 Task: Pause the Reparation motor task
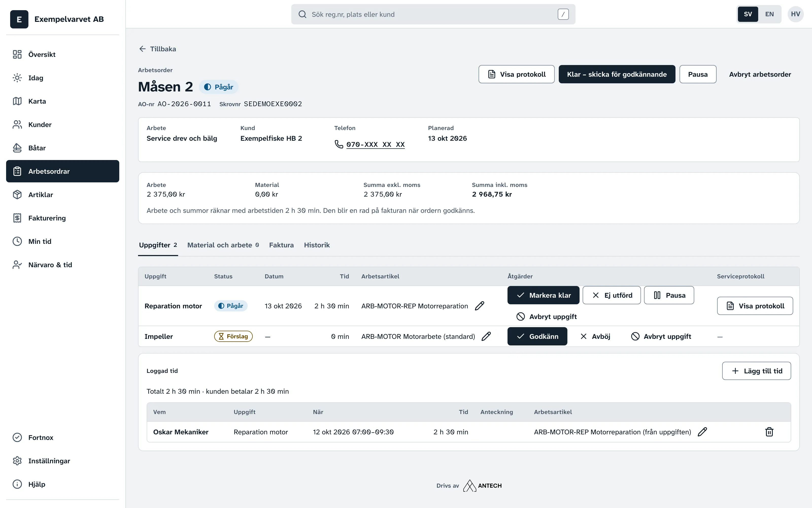coord(669,295)
